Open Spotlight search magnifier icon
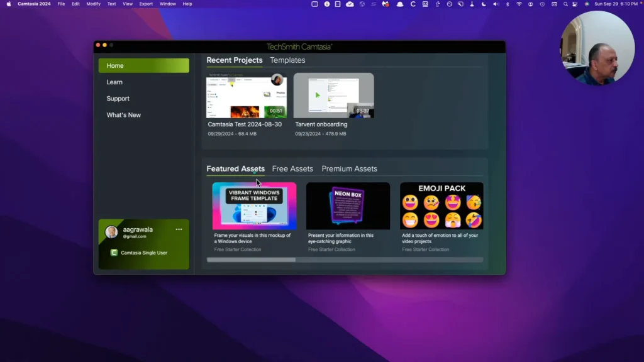The height and width of the screenshot is (362, 644). click(565, 4)
